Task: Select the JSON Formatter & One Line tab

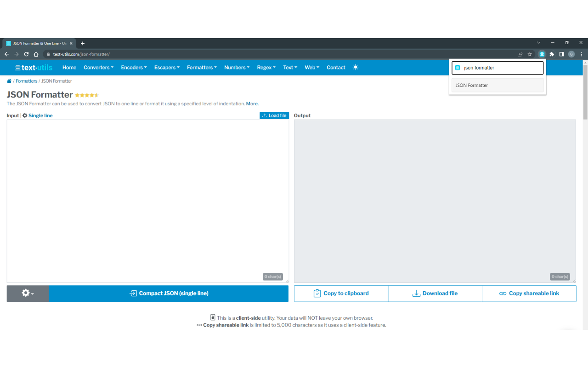Action: coord(40,43)
